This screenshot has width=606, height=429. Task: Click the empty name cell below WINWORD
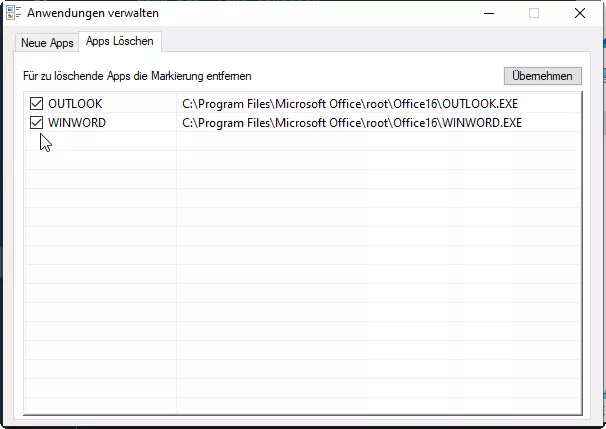click(100, 142)
